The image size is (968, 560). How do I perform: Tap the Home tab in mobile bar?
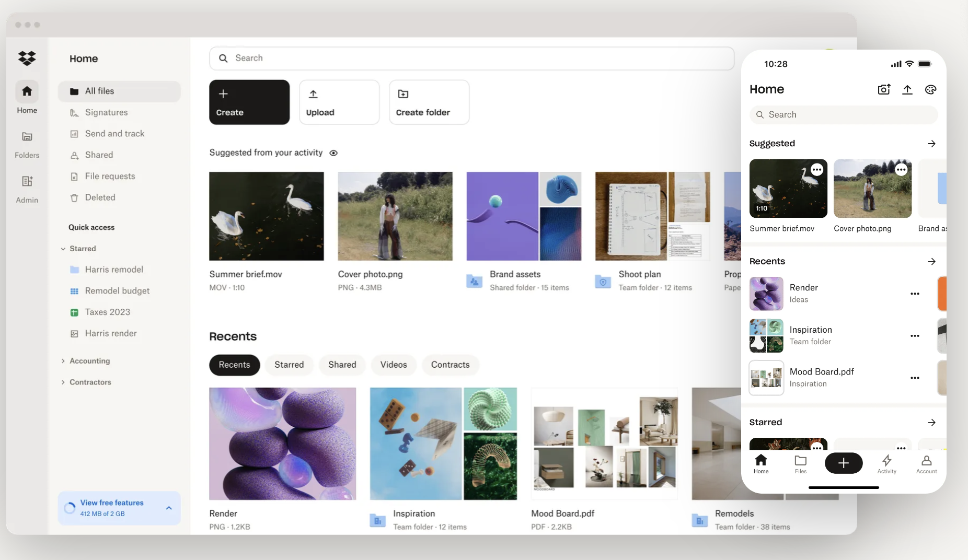761,464
